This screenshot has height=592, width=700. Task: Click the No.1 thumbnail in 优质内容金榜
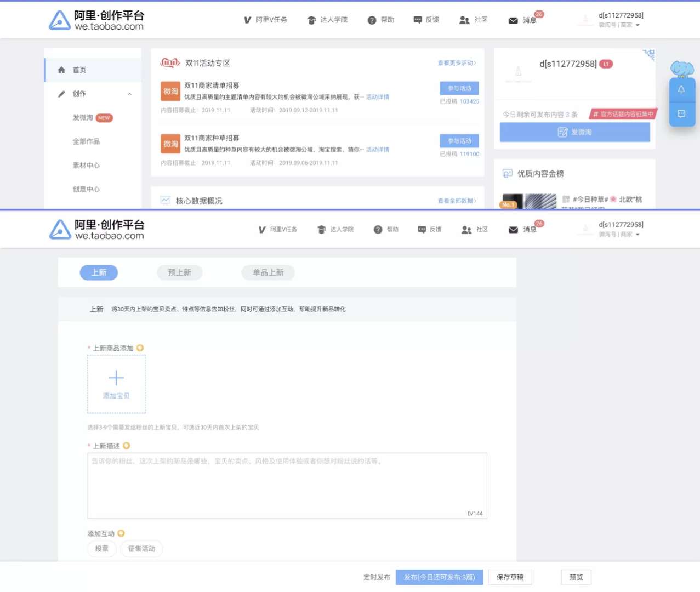pyautogui.click(x=528, y=201)
